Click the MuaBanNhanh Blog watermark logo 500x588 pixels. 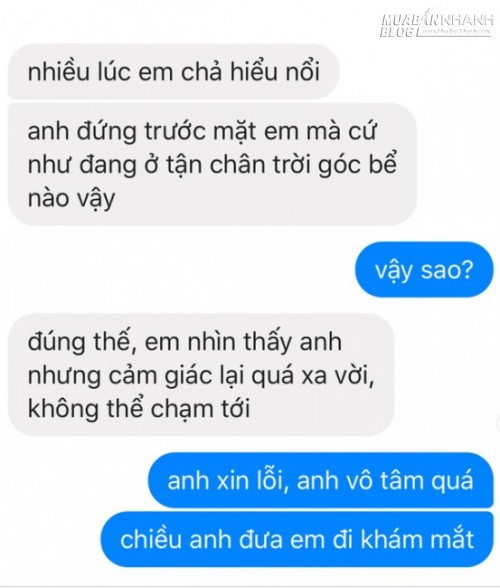click(436, 25)
